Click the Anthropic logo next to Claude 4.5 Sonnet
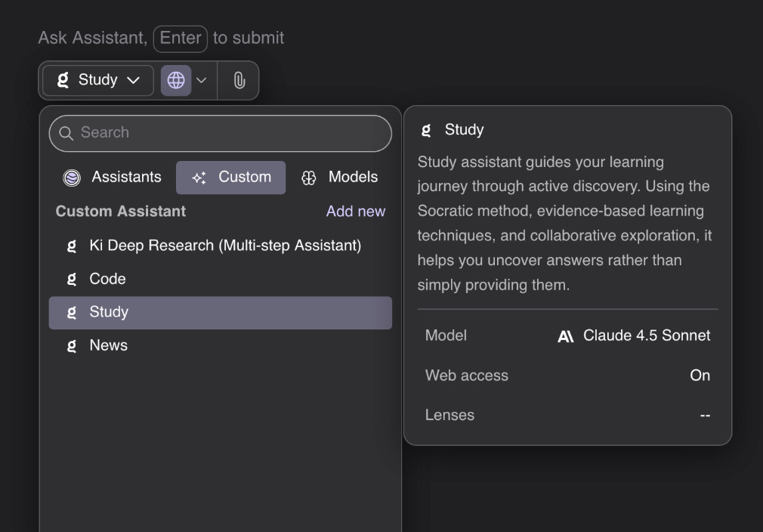Image resolution: width=763 pixels, height=532 pixels. [x=565, y=336]
